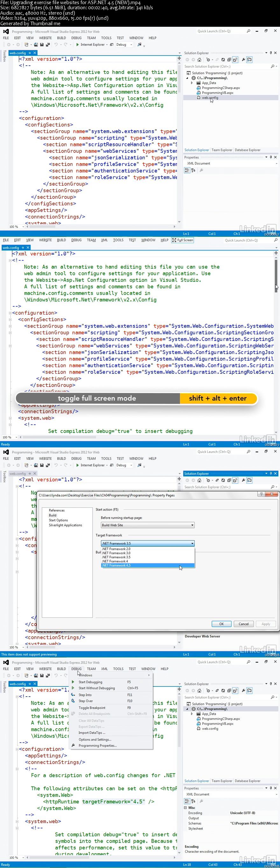Screen dimensions: 280x868
Task: Click the Quick Launch magnifier in full-screen view
Action: (276, 240)
